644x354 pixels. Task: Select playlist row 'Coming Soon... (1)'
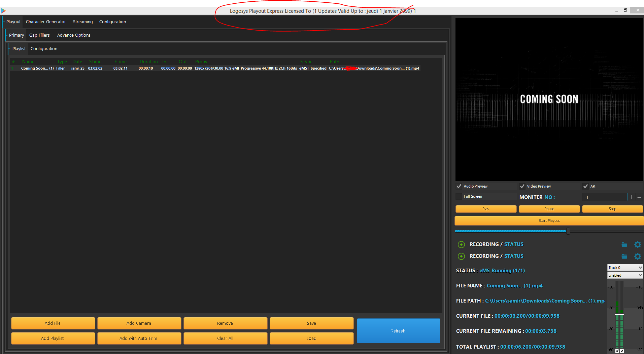[215, 68]
